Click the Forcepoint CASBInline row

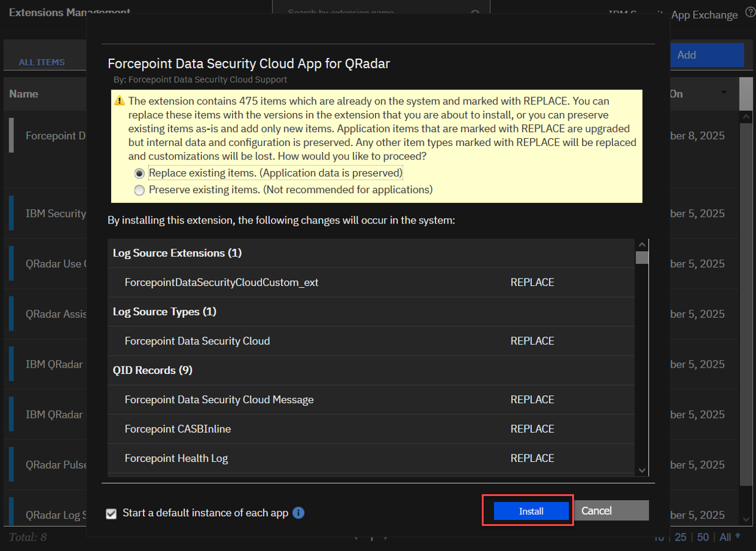[178, 429]
